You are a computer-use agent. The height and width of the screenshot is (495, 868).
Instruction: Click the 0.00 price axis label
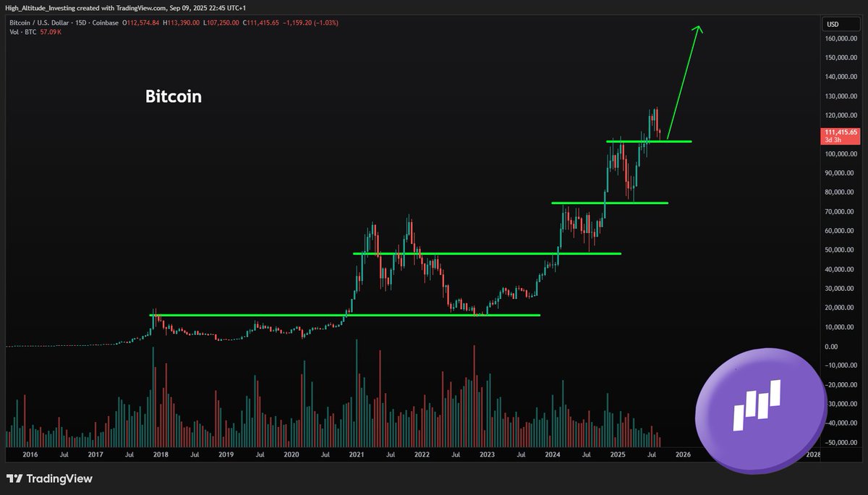pos(832,347)
